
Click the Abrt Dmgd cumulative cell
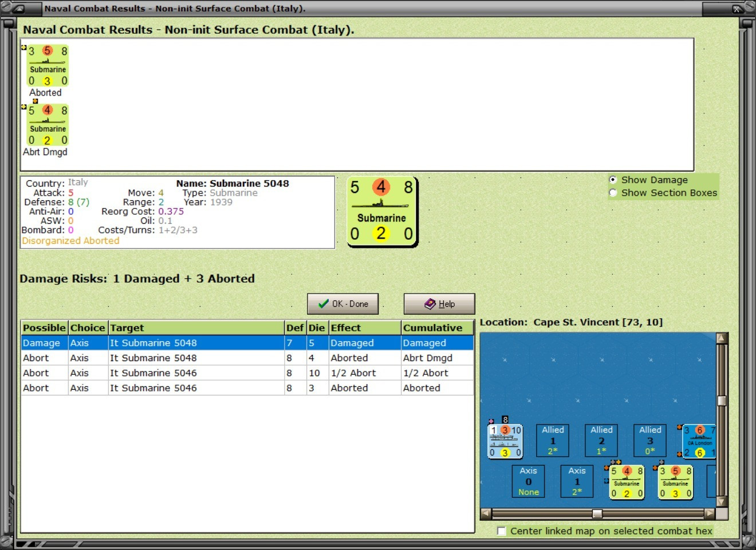pyautogui.click(x=438, y=358)
